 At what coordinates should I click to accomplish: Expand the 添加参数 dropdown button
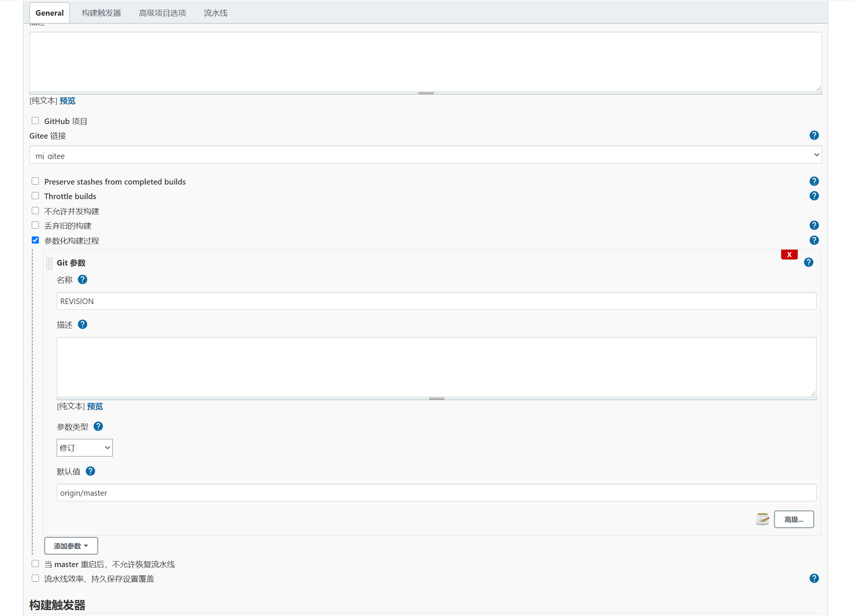pyautogui.click(x=71, y=546)
